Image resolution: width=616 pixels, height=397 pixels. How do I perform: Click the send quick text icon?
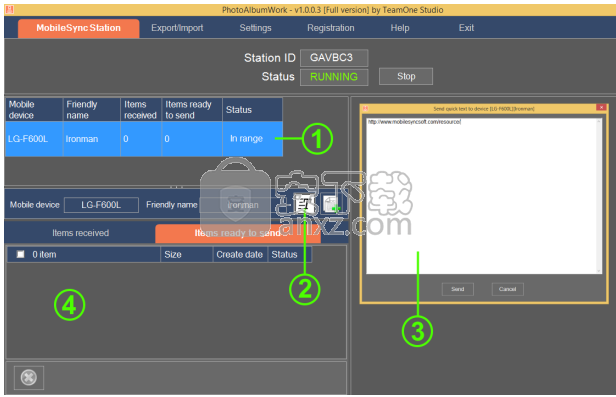coord(303,204)
